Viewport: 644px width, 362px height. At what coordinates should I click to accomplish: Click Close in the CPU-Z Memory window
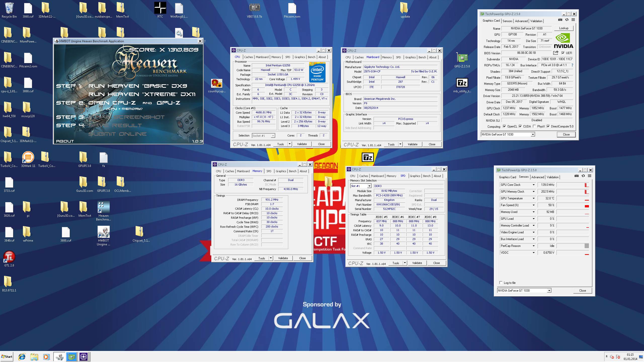[302, 258]
